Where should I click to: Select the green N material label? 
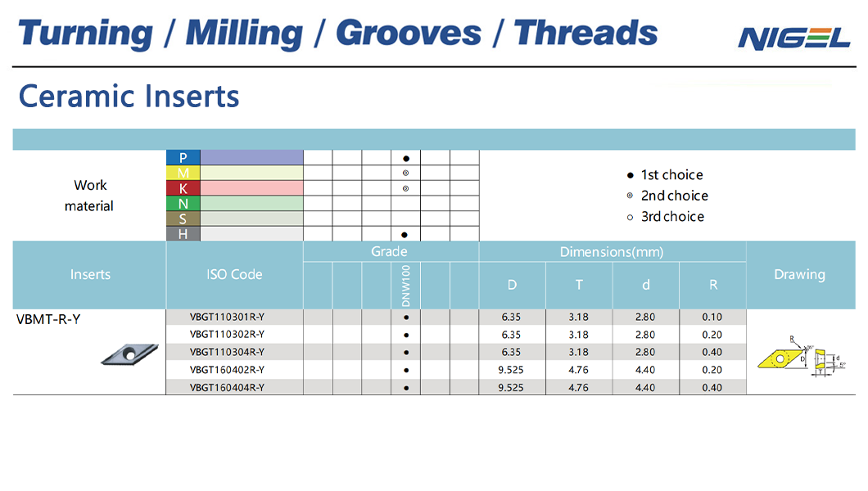tap(183, 204)
